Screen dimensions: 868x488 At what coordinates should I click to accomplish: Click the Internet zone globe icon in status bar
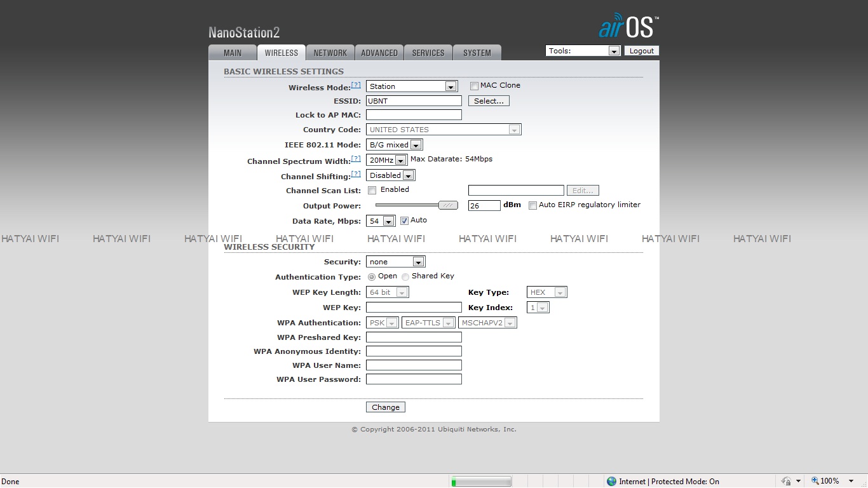611,482
